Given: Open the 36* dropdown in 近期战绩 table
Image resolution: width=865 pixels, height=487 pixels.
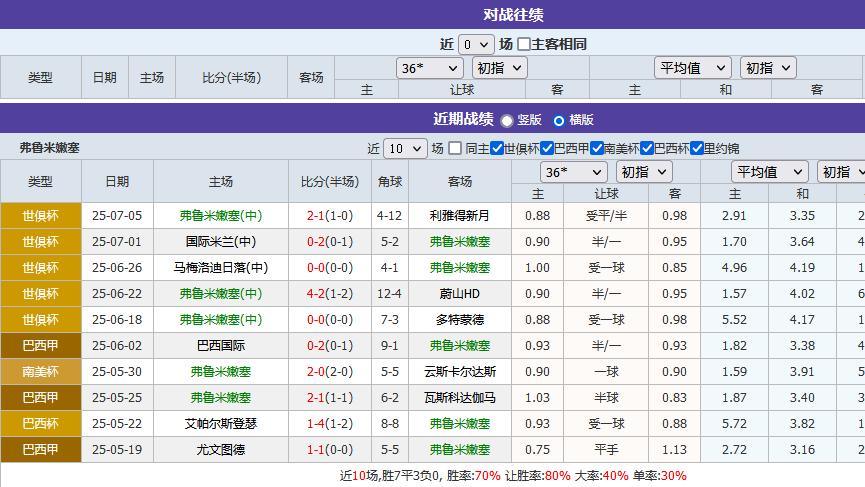Looking at the screenshot, I should [574, 172].
